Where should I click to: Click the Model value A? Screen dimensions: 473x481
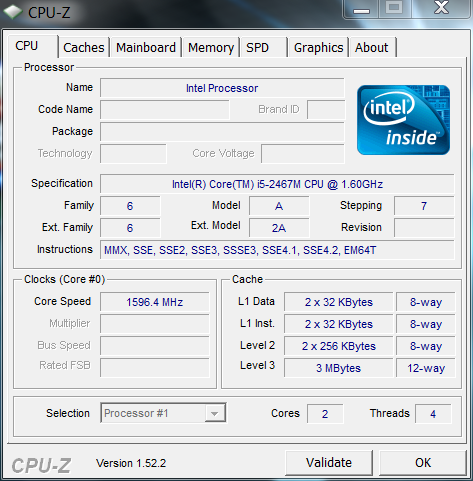tap(279, 206)
